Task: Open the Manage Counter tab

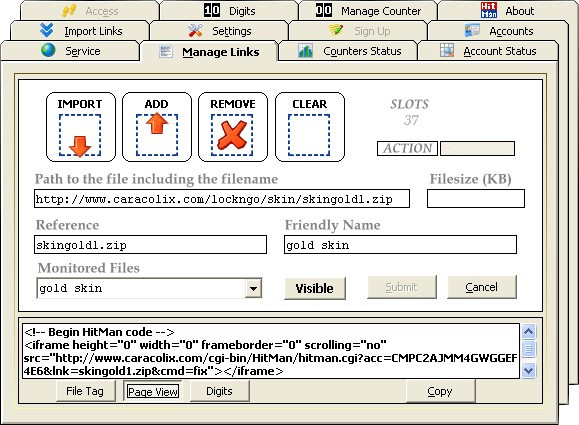Action: 368,11
